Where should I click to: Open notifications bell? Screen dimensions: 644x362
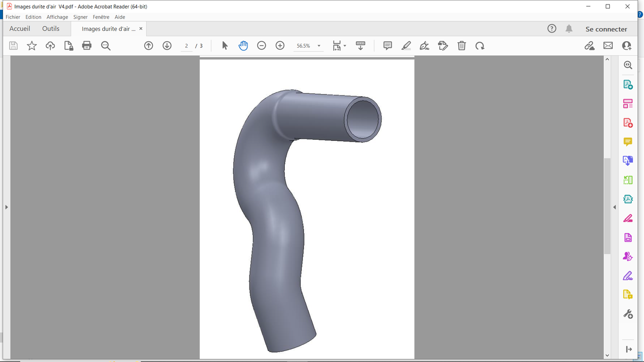click(x=569, y=29)
